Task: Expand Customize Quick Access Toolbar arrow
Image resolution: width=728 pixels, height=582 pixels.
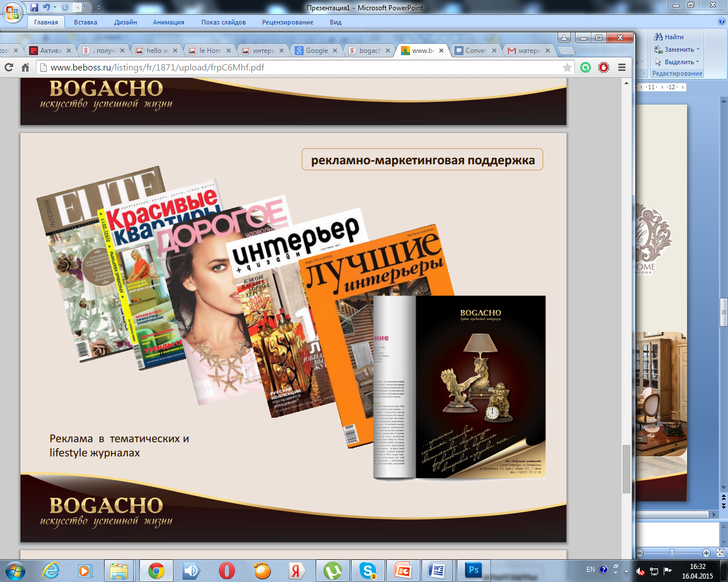Action: tap(98, 7)
